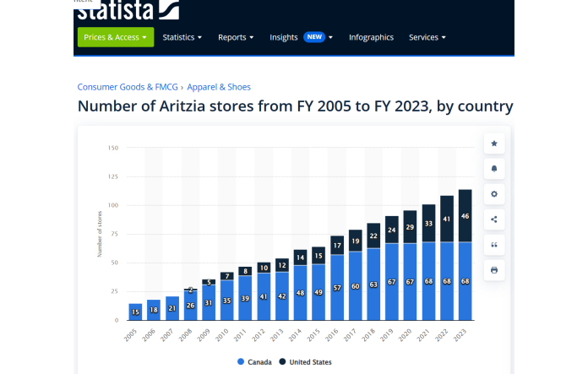The image size is (588, 374).
Task: Click the Canada blue legend dot
Action: (x=241, y=361)
